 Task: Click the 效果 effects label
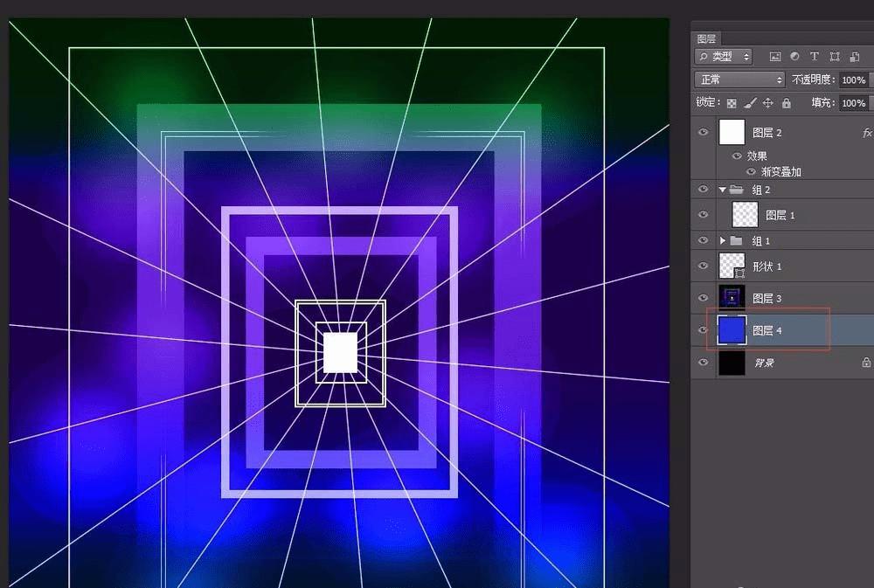click(757, 156)
